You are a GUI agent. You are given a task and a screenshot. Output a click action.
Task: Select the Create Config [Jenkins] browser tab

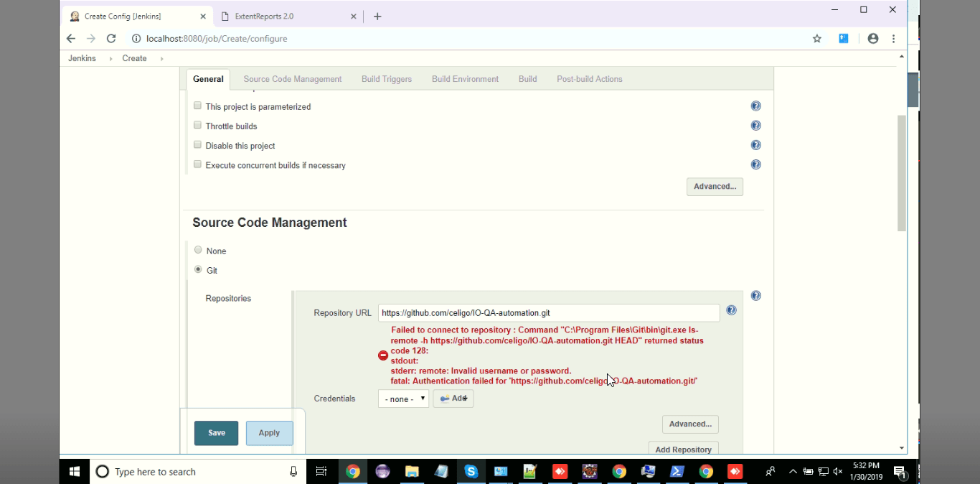(136, 17)
